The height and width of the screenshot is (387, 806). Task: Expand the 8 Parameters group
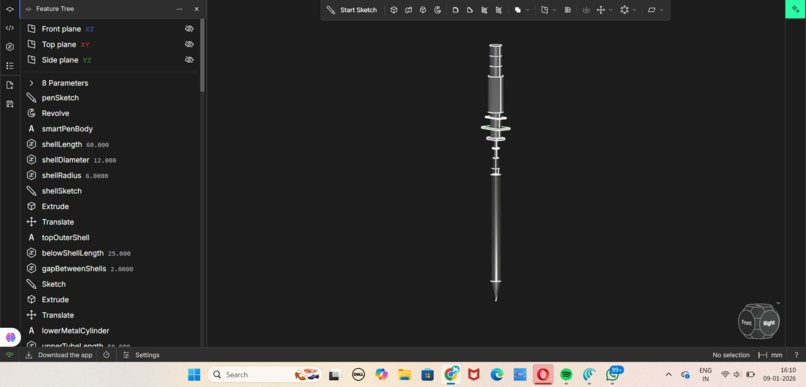(x=31, y=83)
